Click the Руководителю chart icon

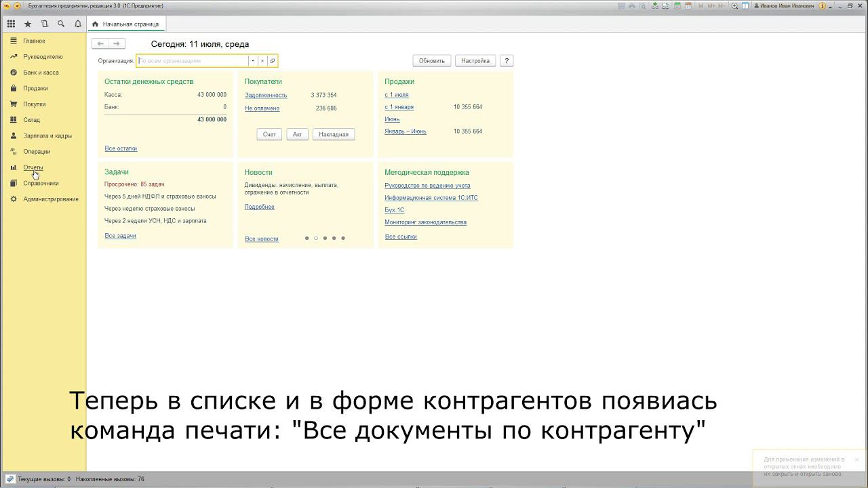point(14,57)
